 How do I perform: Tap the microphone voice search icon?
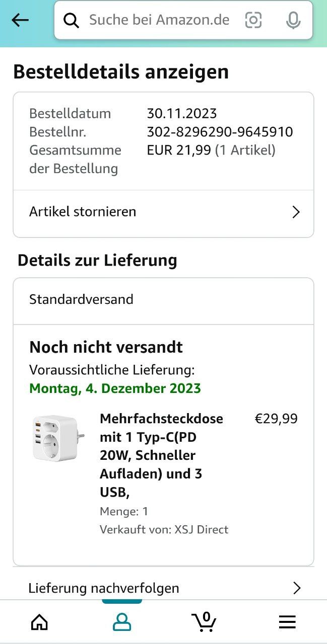[x=293, y=20]
